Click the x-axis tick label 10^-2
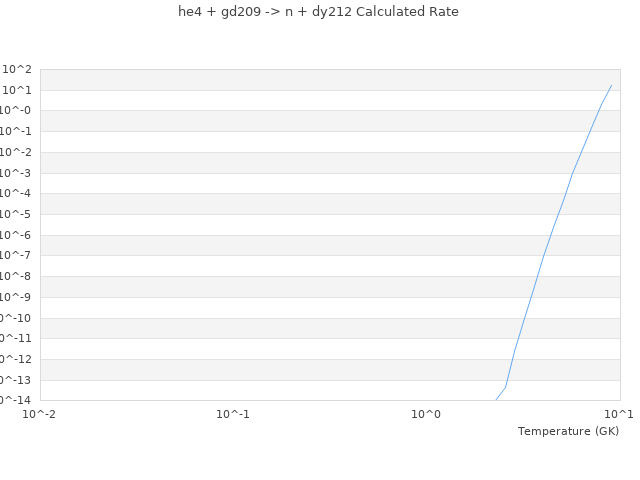The height and width of the screenshot is (480, 640). pos(40,415)
